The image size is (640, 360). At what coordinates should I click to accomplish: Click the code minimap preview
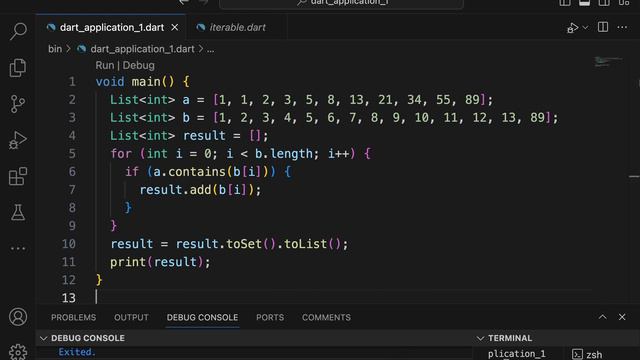(608, 62)
